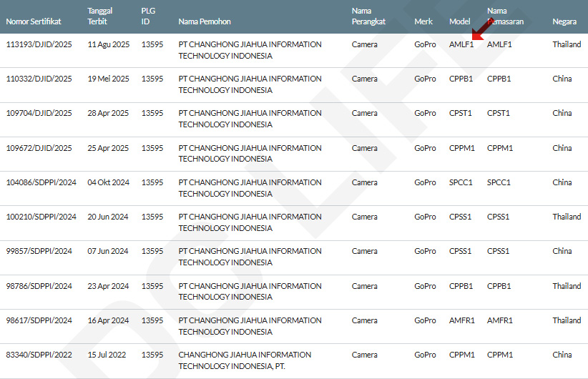Click AMFR1 in the Model column
This screenshot has height=379, width=588.
coord(462,320)
